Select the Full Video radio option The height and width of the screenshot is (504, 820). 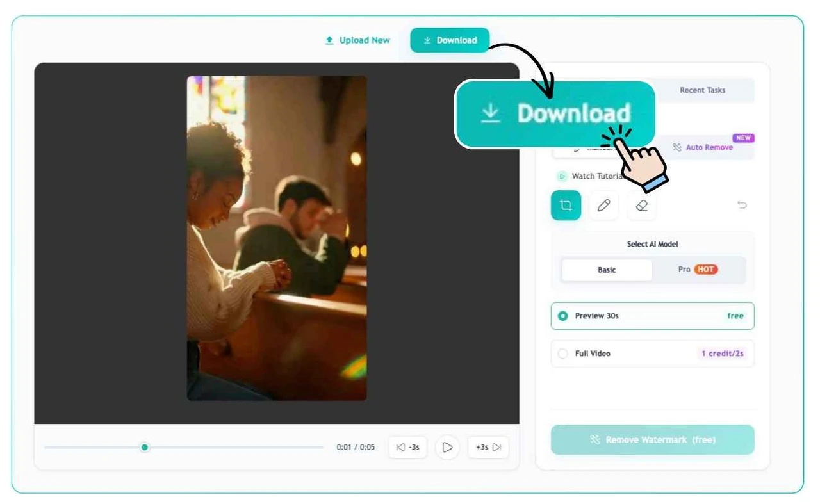pos(652,354)
